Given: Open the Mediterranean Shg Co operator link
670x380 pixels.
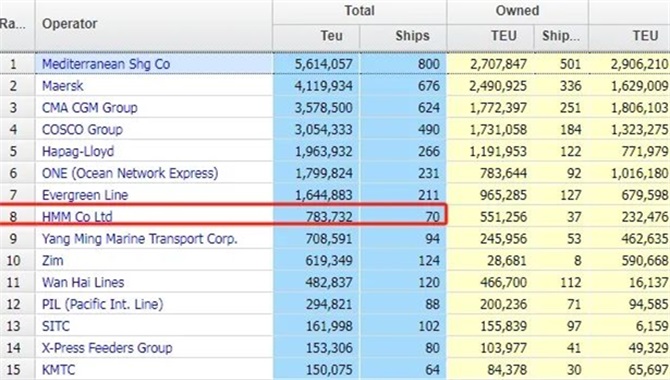Looking at the screenshot, I should click(106, 64).
